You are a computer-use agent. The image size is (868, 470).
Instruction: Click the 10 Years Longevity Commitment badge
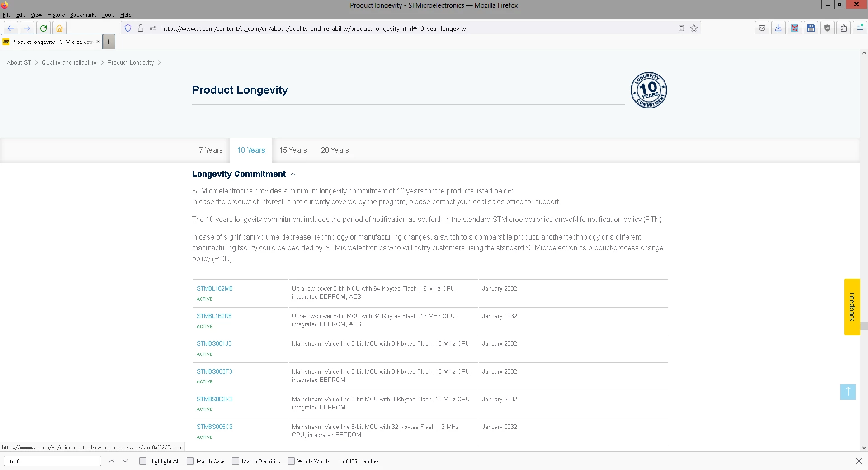649,90
